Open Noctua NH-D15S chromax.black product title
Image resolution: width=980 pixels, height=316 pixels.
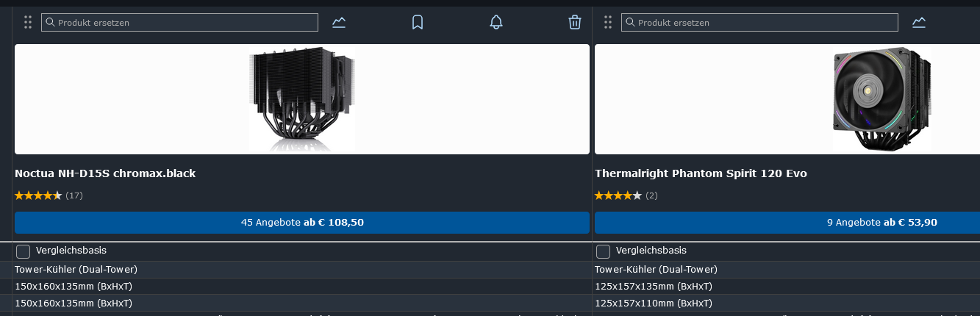click(x=105, y=173)
